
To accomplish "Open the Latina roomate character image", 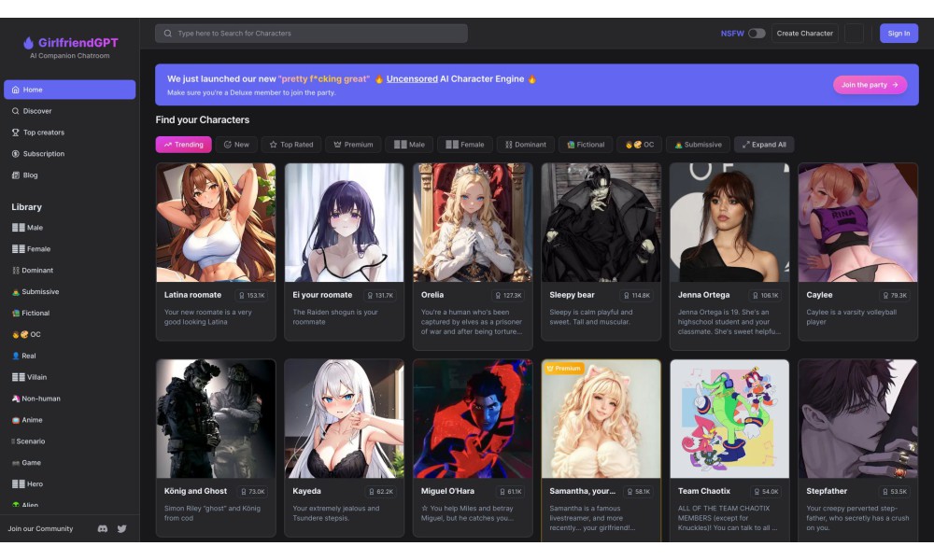I will (216, 222).
